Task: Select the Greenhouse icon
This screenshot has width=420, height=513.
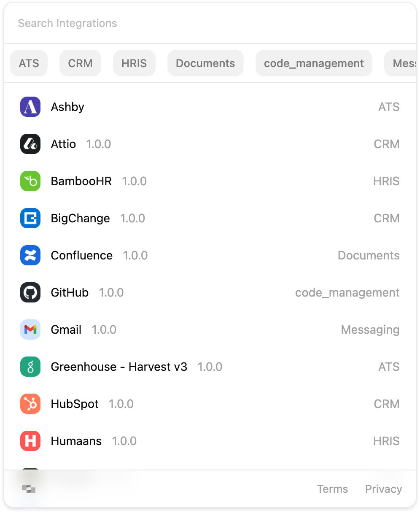Action: (x=30, y=367)
